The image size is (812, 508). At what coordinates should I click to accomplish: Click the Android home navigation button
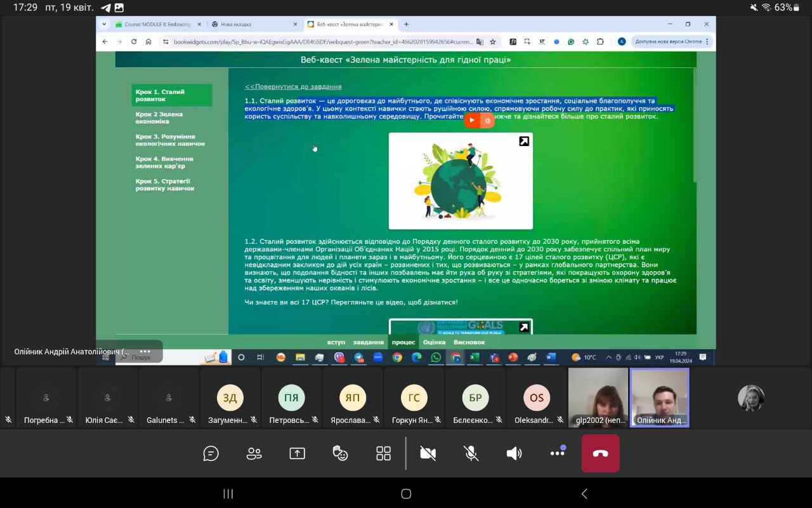point(406,494)
